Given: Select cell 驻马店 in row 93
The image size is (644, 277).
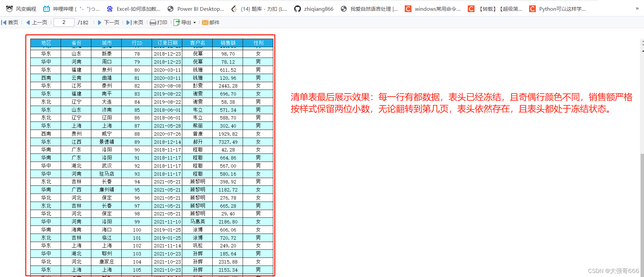Looking at the screenshot, I should 106,174.
